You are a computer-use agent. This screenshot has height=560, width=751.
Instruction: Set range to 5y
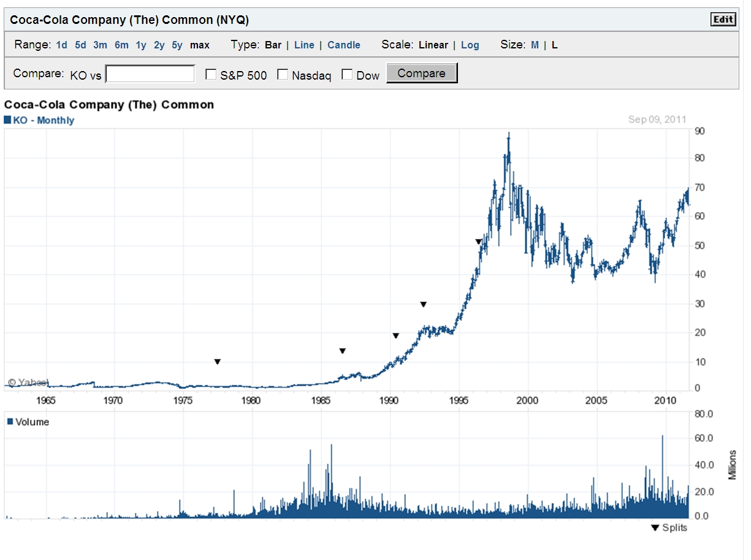(x=177, y=45)
